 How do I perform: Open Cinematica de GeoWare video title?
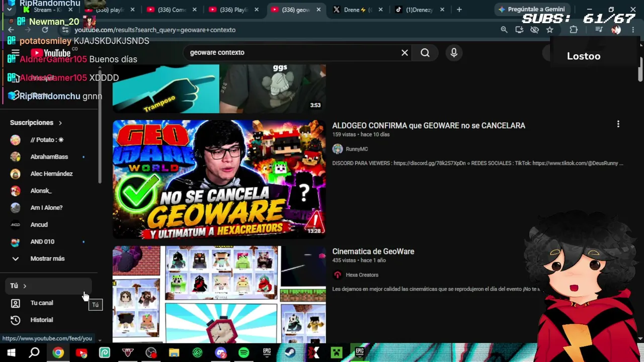tap(373, 251)
